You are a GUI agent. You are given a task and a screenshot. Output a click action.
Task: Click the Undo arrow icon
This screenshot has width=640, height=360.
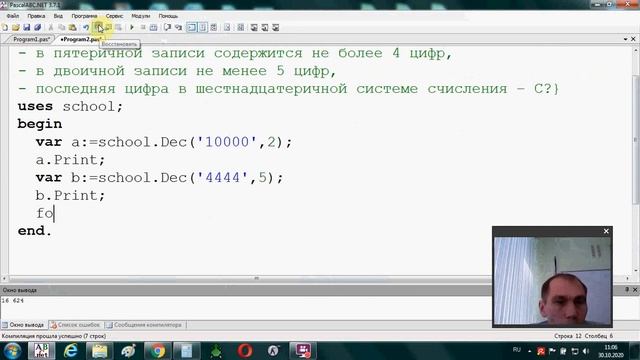point(86,27)
